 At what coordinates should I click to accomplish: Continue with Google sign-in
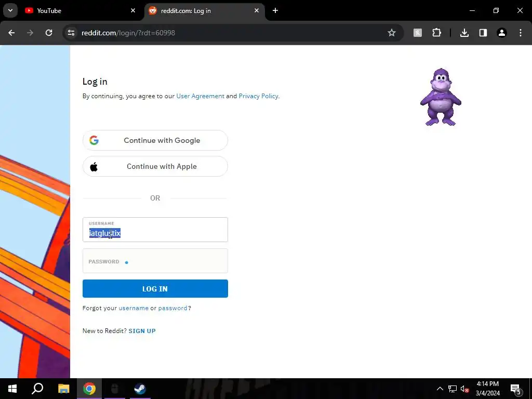(155, 140)
